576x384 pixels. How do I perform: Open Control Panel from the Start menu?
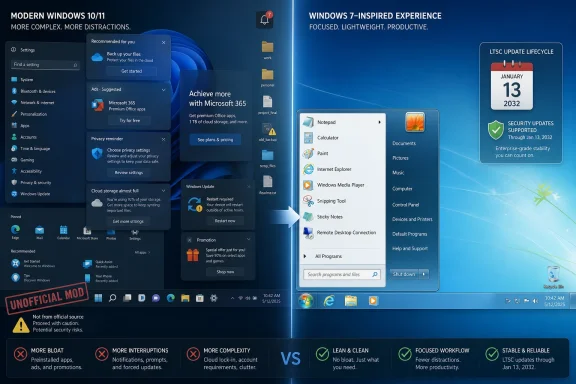click(406, 205)
